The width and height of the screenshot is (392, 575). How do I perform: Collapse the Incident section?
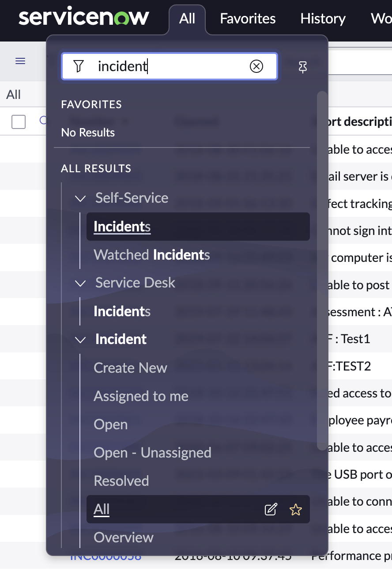[80, 340]
